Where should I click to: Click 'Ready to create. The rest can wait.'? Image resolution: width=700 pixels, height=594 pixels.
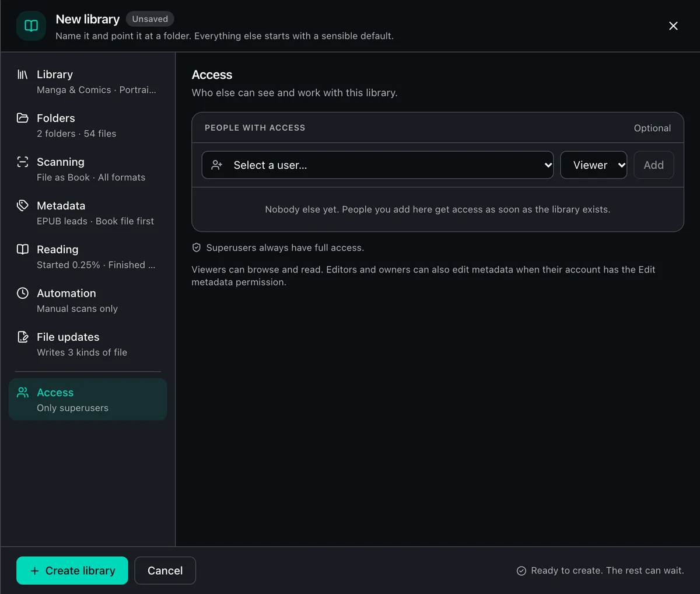point(607,571)
